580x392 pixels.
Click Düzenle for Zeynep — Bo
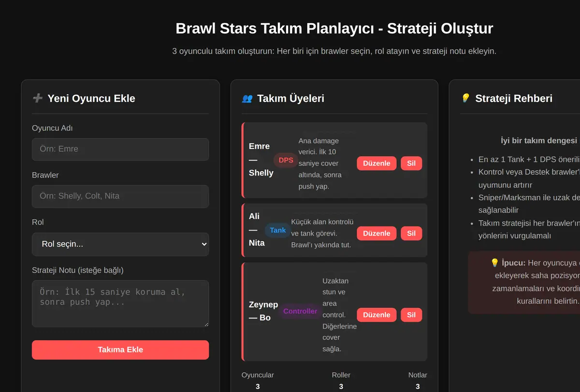pyautogui.click(x=377, y=315)
